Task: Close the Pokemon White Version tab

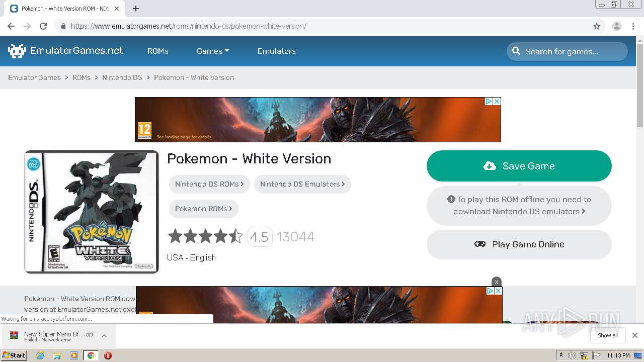Action: pos(117,9)
